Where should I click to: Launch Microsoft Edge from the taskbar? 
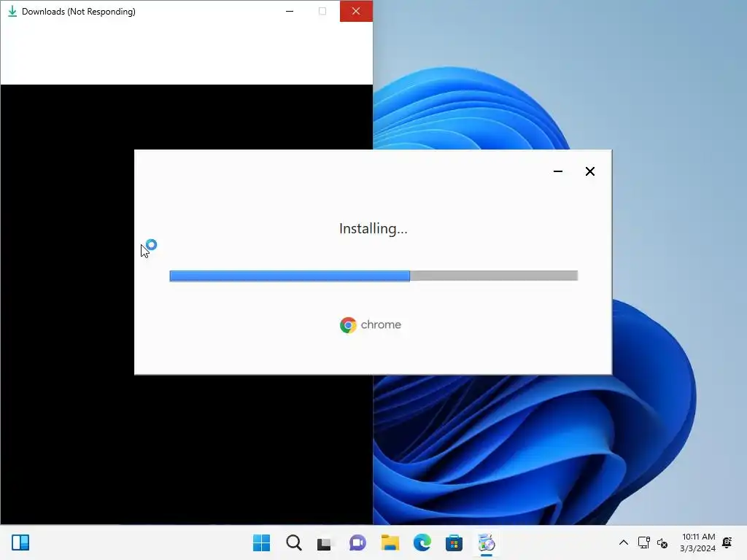coord(422,542)
